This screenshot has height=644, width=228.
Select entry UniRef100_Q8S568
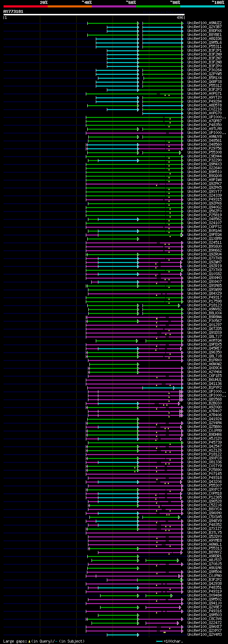point(204,399)
